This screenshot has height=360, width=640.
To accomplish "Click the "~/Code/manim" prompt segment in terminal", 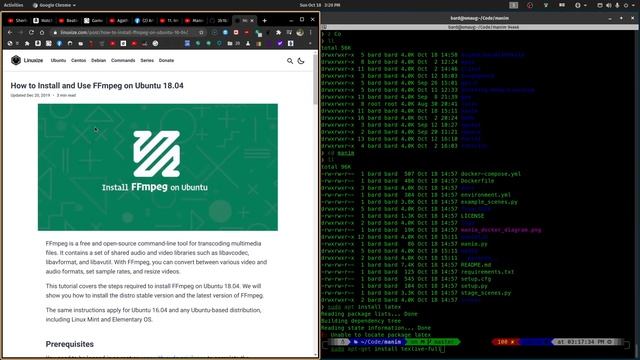I will coord(378,342).
